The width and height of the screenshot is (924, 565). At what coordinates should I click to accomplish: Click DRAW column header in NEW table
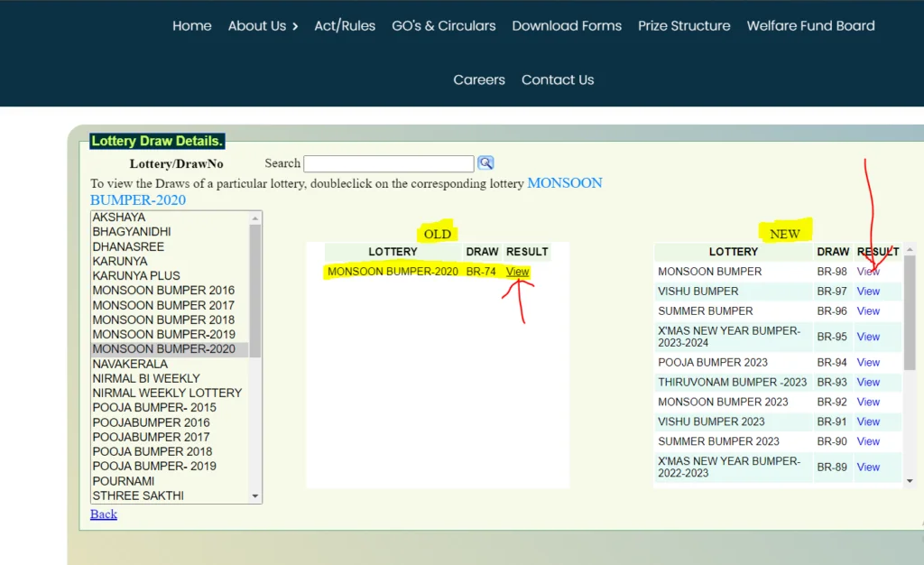833,252
